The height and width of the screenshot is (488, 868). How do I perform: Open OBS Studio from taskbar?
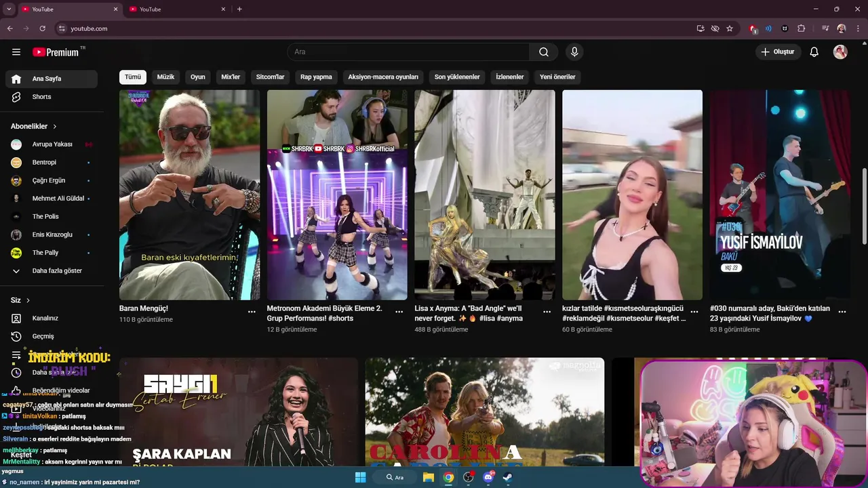pos(468,477)
